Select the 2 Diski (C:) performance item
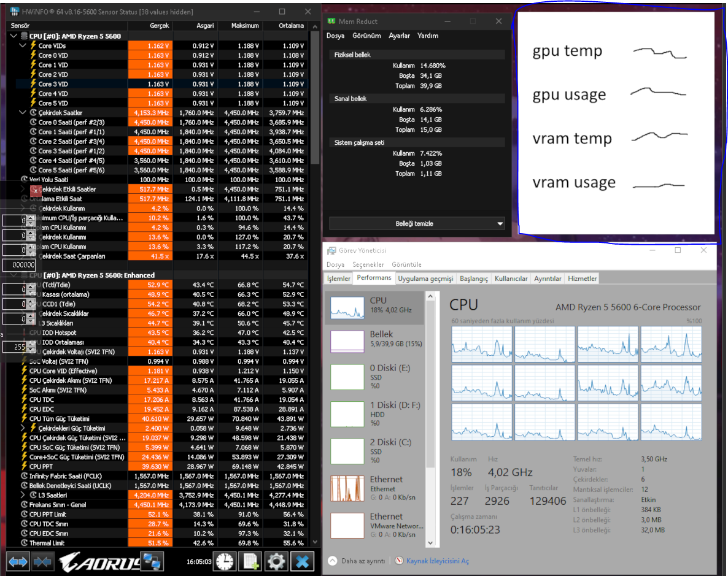 375,451
